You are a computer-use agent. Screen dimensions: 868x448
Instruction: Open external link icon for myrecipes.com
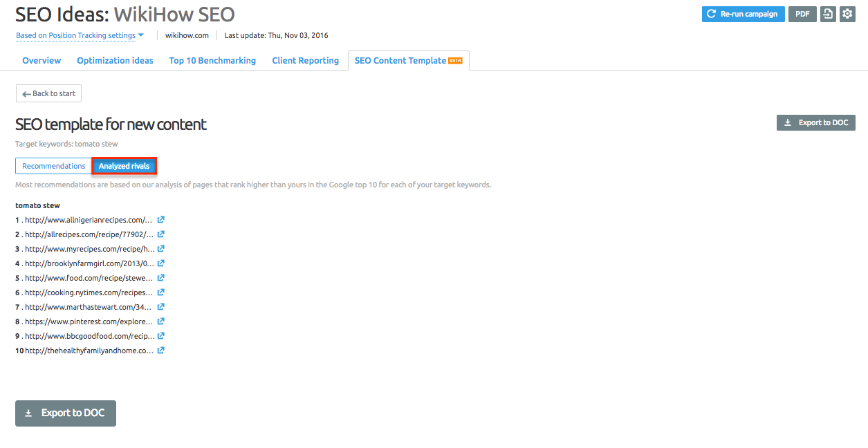160,249
